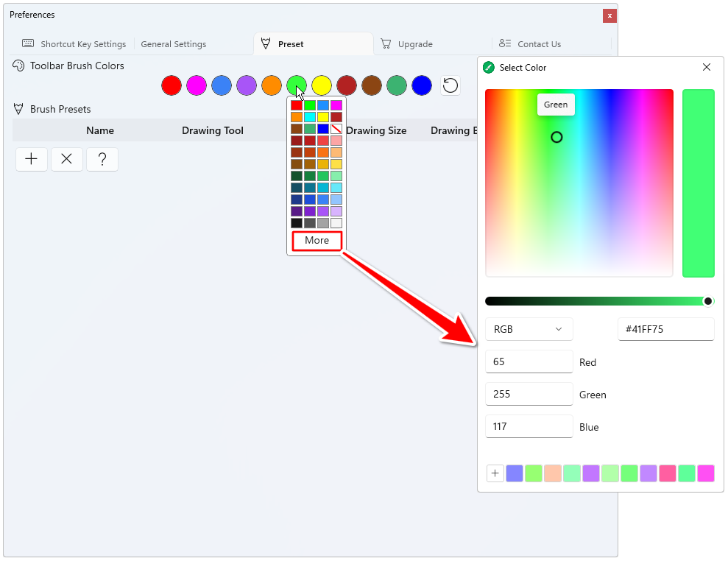The image size is (728, 561).
Task: Click the reset brush colors icon
Action: tap(450, 85)
